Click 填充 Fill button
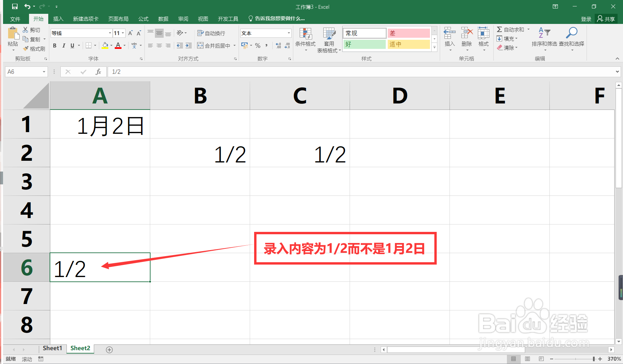This screenshot has height=364, width=623. pyautogui.click(x=507, y=39)
